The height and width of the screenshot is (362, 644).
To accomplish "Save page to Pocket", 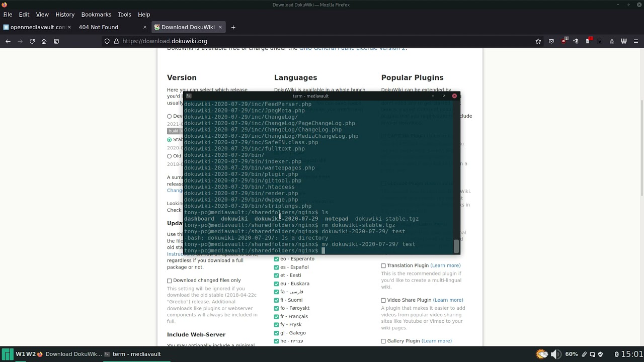I will tap(551, 41).
